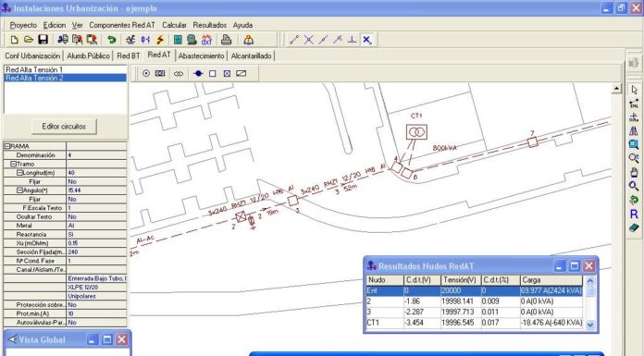Click the zoom window magnifier icon
Viewport: 644px width, 356px height.
click(634, 144)
